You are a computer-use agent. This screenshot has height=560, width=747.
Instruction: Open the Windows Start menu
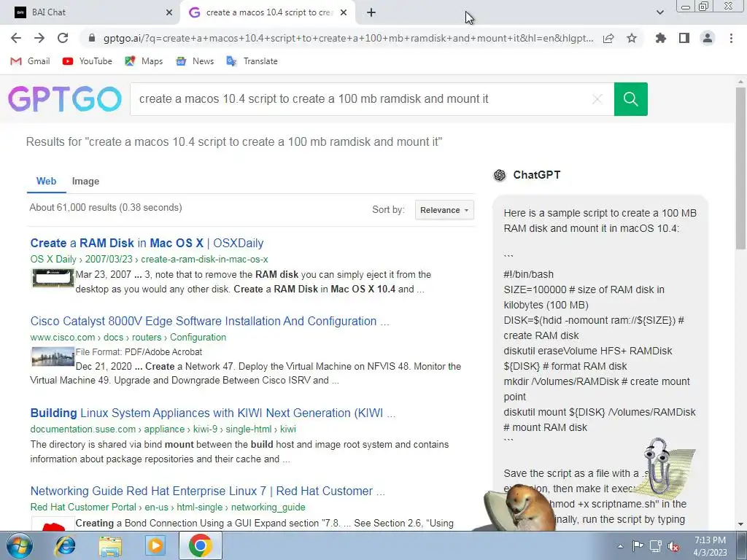click(x=20, y=545)
